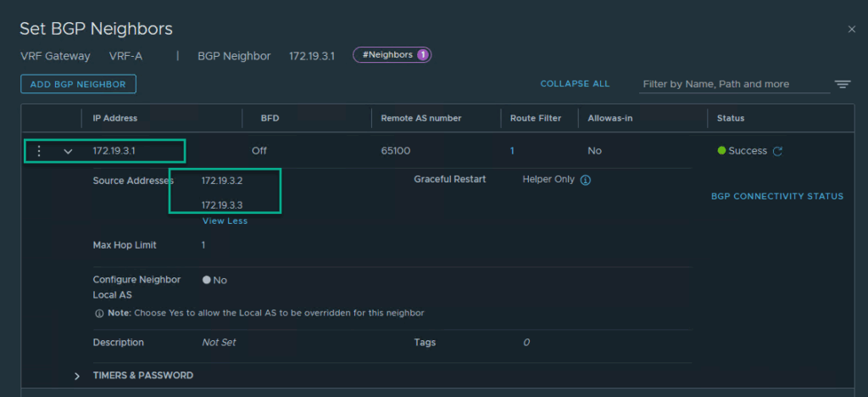
Task: Click View Less under Source Addresses
Action: click(x=225, y=221)
